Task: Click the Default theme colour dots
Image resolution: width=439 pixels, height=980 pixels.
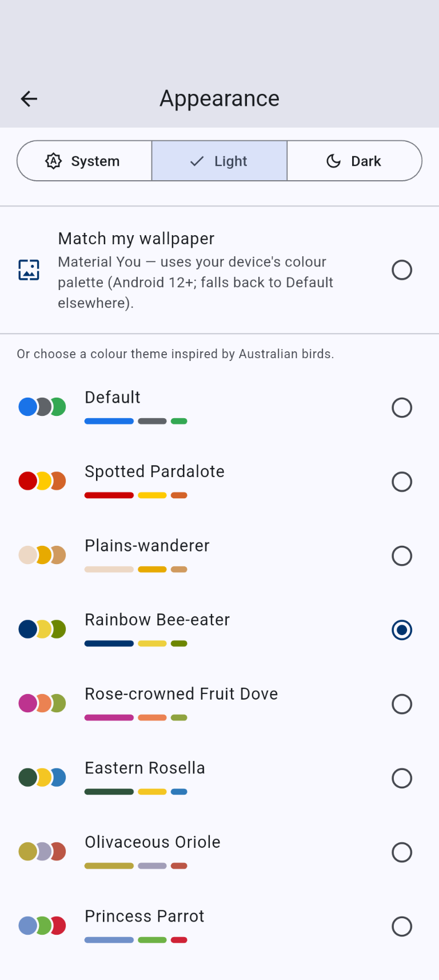Action: coord(42,407)
